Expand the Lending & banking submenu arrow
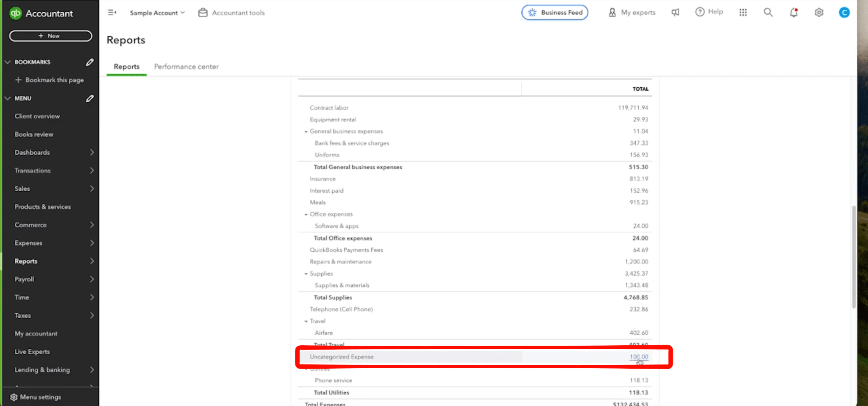The width and height of the screenshot is (868, 406). 92,370
